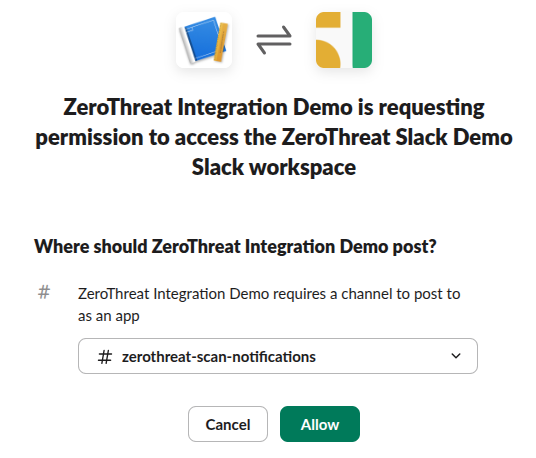This screenshot has height=458, width=536.
Task: Expand the channel dropdown chevron
Action: coord(456,356)
